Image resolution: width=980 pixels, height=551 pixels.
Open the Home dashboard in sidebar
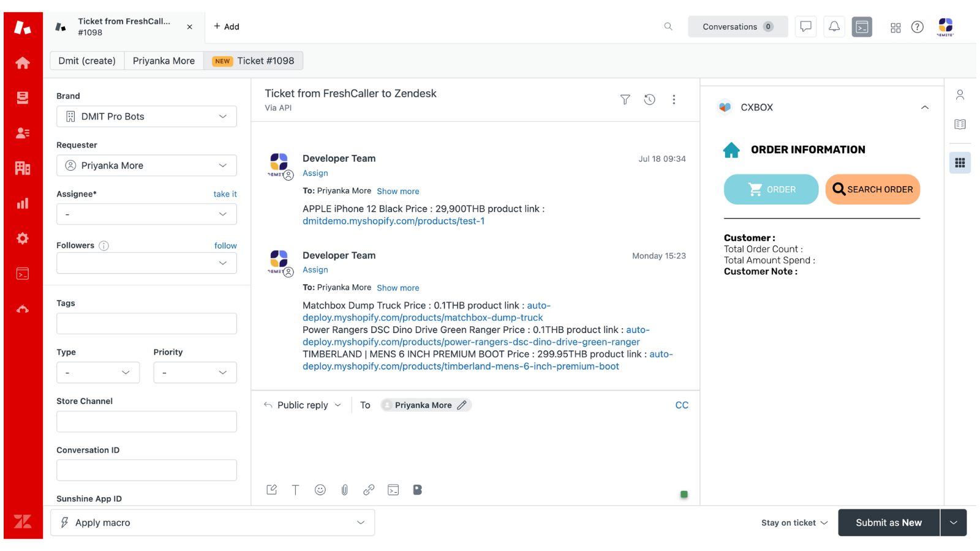23,62
